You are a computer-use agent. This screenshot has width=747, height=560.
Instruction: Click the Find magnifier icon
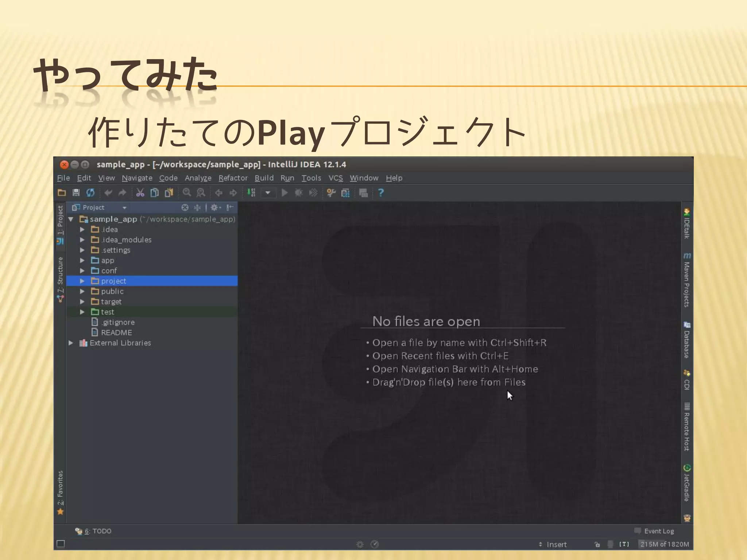(187, 192)
